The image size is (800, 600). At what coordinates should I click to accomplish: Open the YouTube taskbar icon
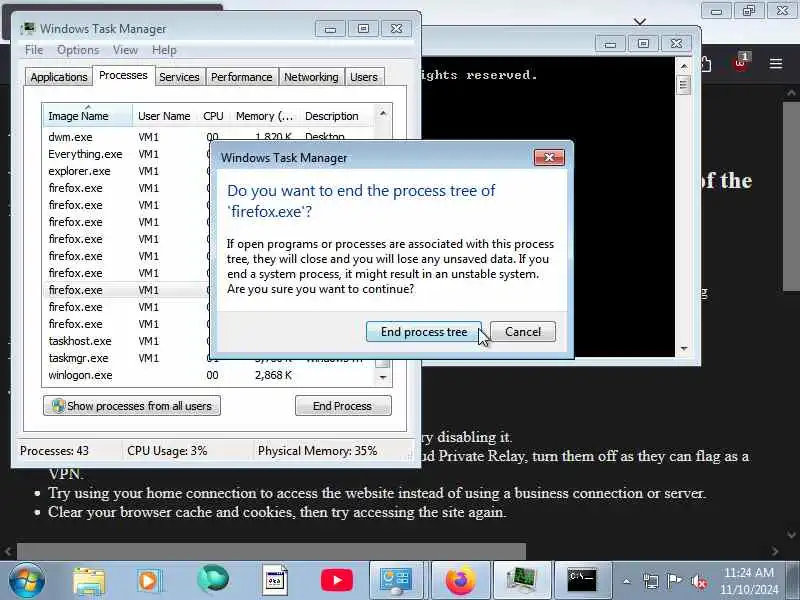(x=337, y=580)
